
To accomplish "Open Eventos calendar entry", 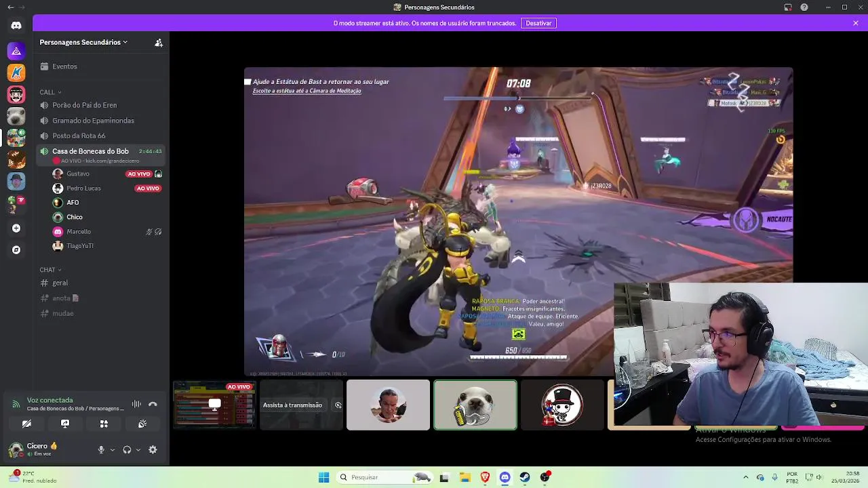I will coord(102,66).
